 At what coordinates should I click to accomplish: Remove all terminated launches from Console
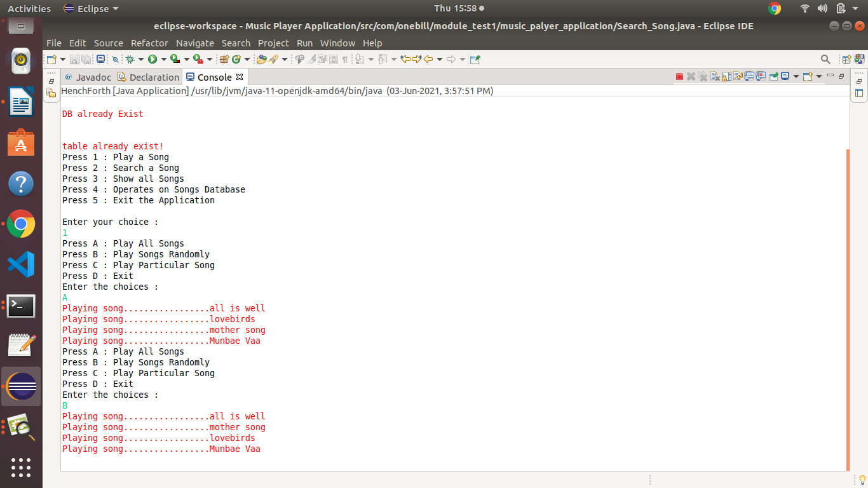coord(703,76)
